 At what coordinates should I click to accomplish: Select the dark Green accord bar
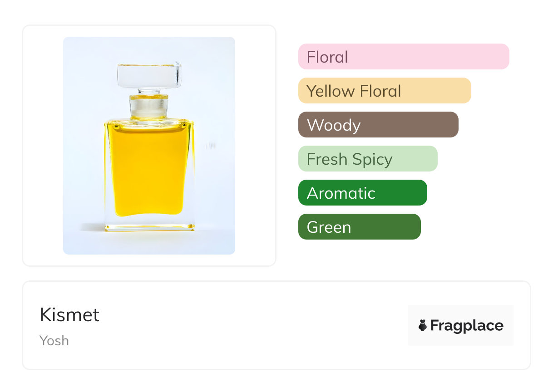[359, 227]
